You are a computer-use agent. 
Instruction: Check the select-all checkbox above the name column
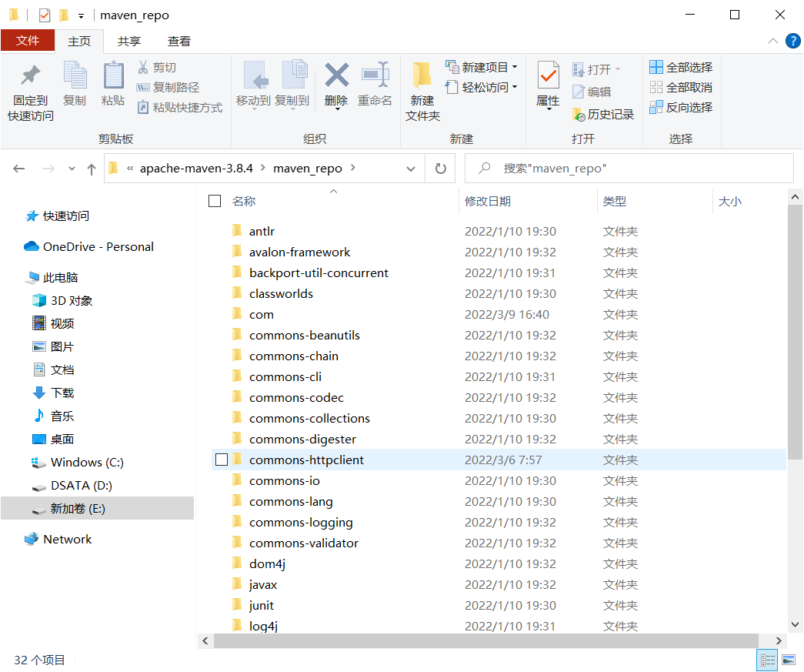213,200
